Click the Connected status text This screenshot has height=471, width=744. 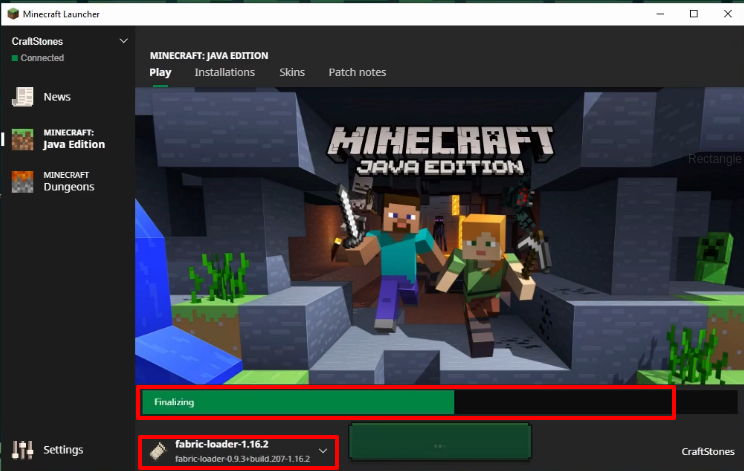[x=42, y=58]
